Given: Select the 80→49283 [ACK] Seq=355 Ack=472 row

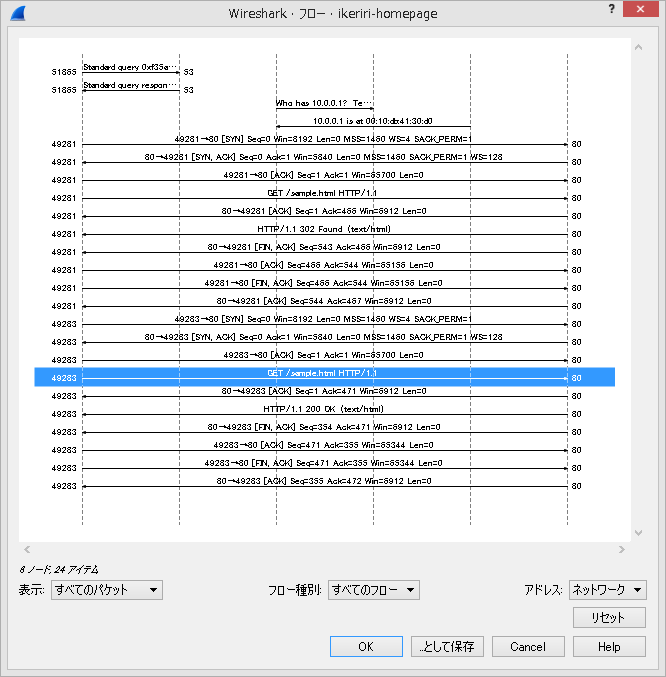Looking at the screenshot, I should [325, 485].
